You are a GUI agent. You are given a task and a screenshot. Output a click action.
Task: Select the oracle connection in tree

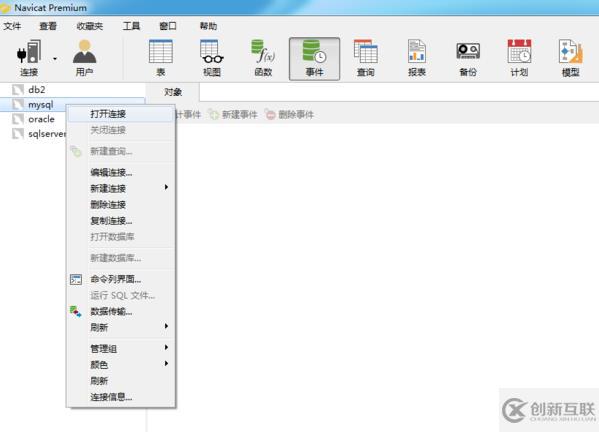(x=41, y=119)
